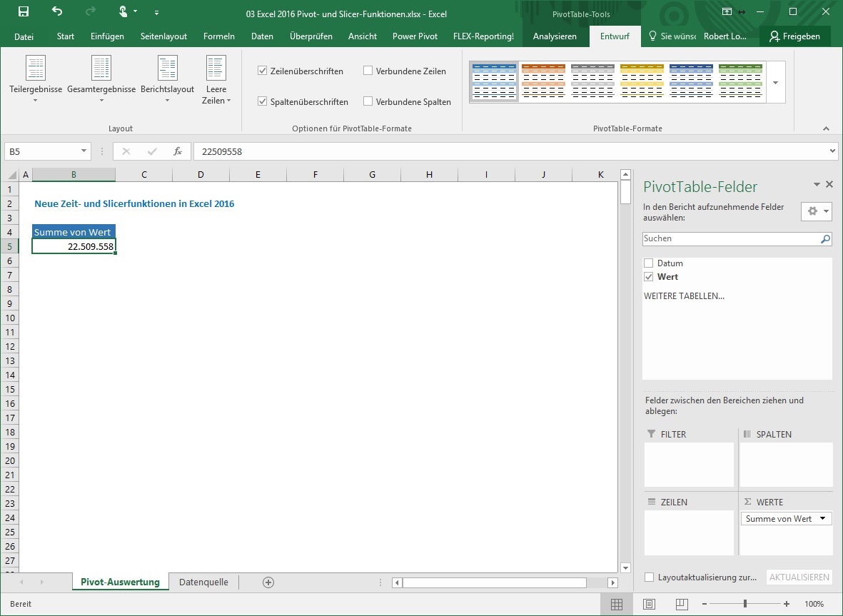Open the Name Box dropdown arrow
Screen dimensions: 843x616
click(x=84, y=151)
